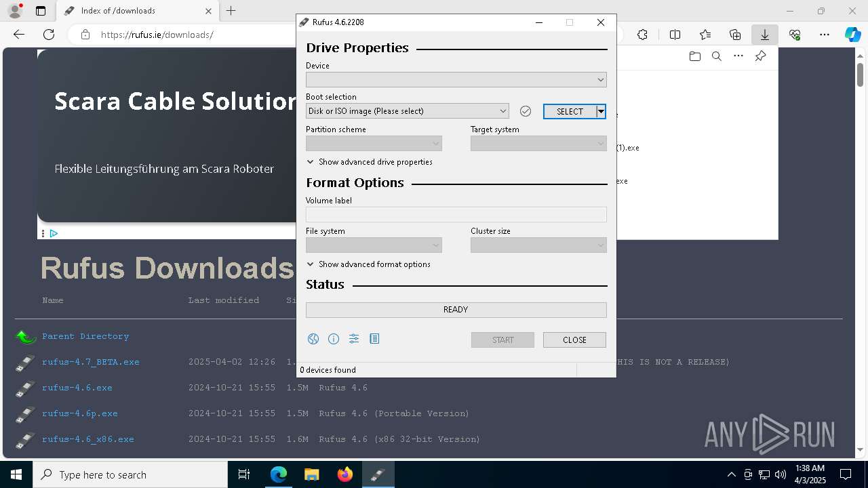The image size is (868, 488).
Task: Download rufus-4.7_BETA.exe link
Action: click(x=91, y=362)
